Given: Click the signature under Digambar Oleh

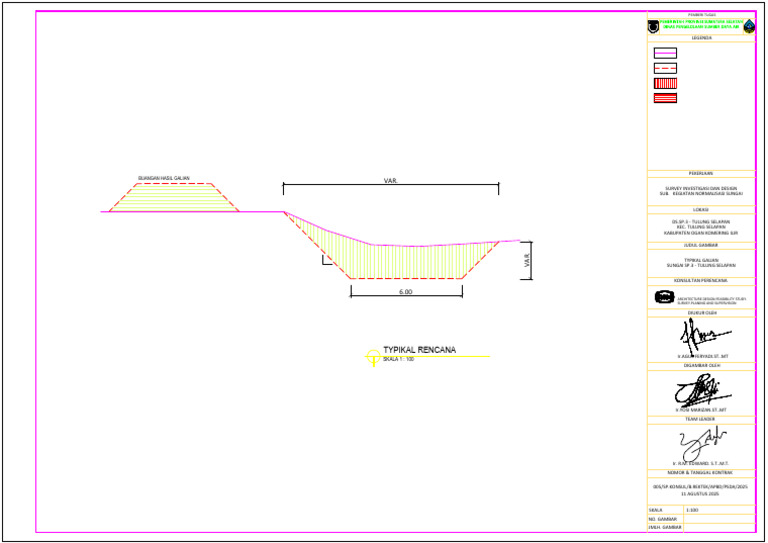Looking at the screenshot, I should [701, 389].
